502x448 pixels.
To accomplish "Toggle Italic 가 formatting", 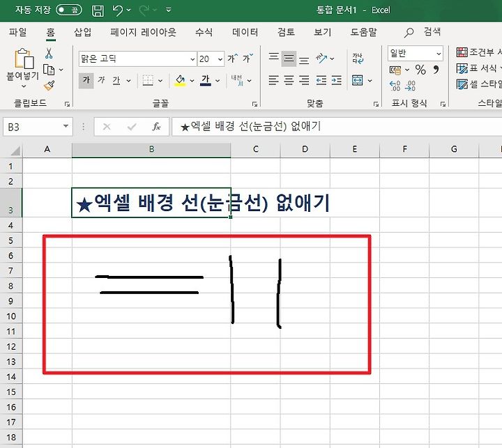I will (101, 80).
